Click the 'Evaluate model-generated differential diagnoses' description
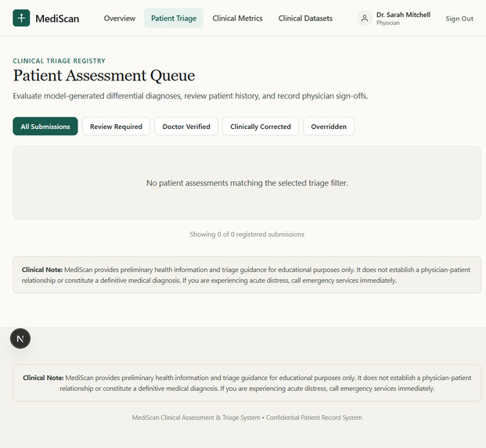Image resolution: width=486 pixels, height=448 pixels. click(190, 96)
